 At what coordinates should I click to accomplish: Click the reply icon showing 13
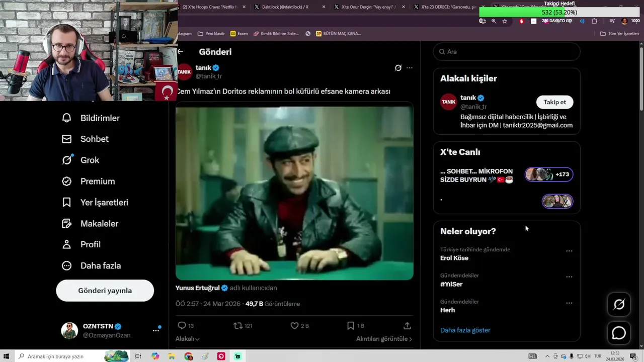tap(182, 326)
